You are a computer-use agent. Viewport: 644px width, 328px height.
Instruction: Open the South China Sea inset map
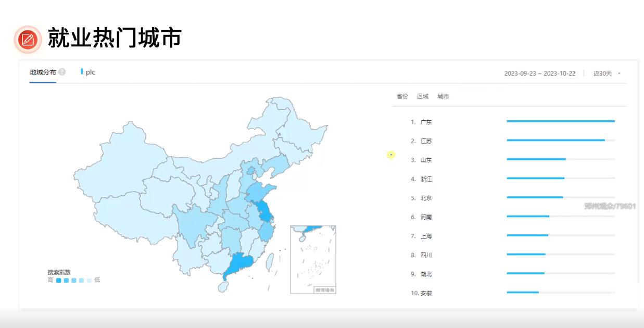(x=313, y=259)
